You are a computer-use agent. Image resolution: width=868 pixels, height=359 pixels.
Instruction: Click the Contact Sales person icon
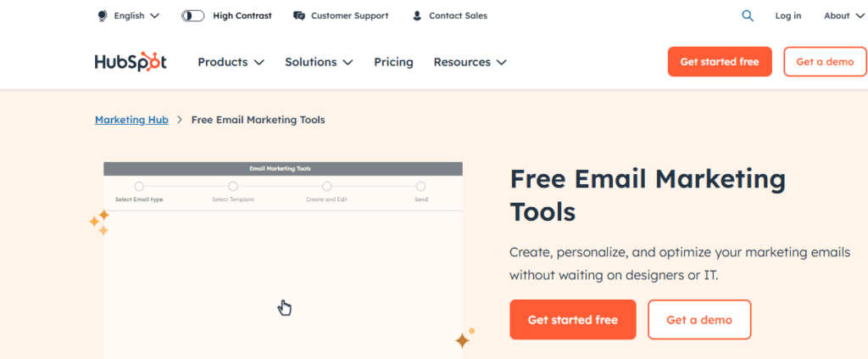tap(417, 16)
